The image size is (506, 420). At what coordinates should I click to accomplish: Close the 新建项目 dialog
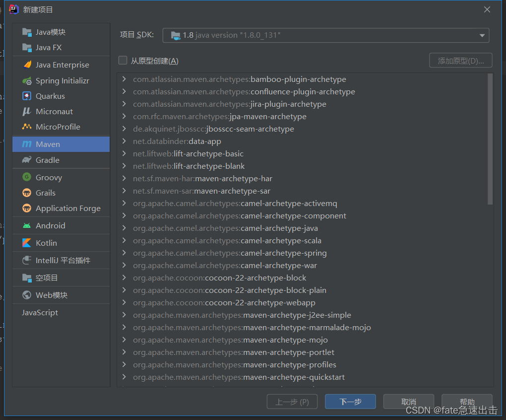coord(487,10)
